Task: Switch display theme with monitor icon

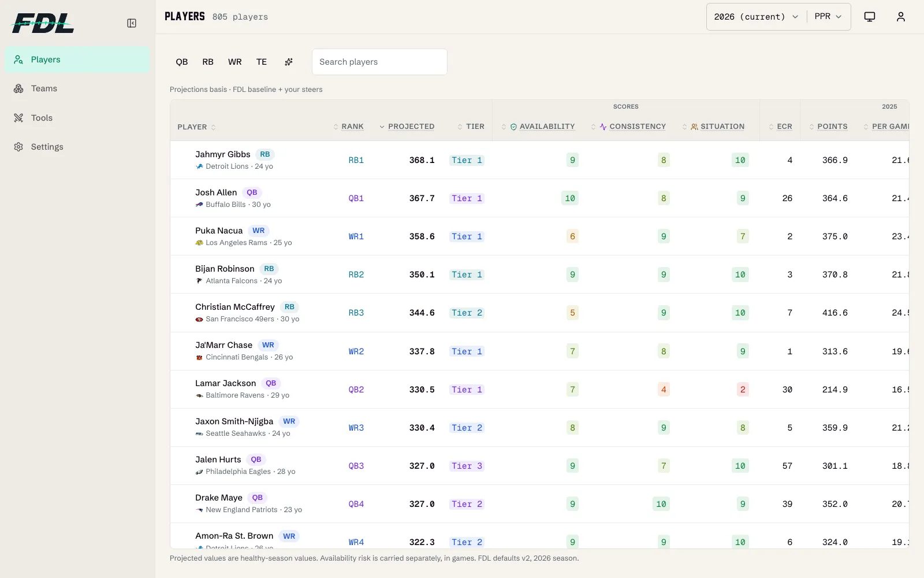Action: pyautogui.click(x=870, y=17)
